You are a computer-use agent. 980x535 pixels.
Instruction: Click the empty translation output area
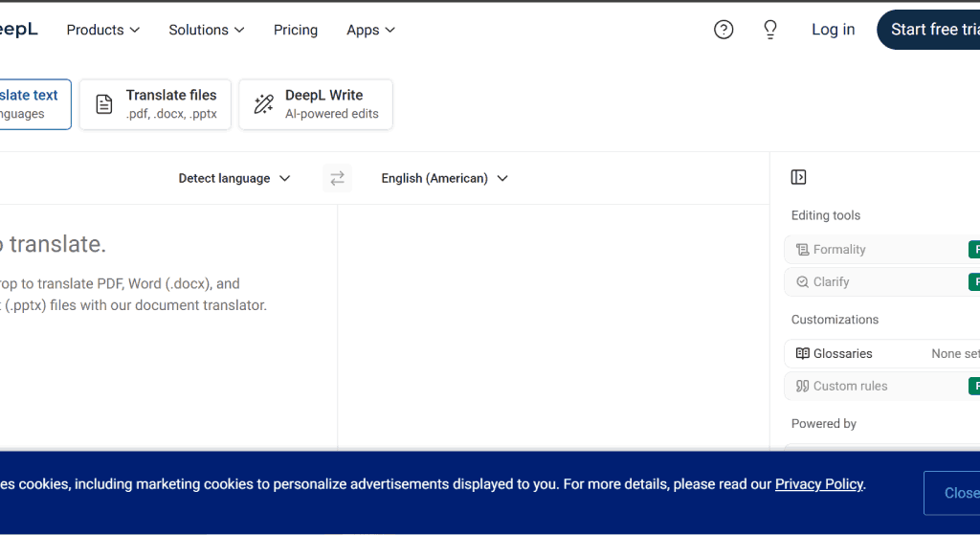click(x=553, y=325)
